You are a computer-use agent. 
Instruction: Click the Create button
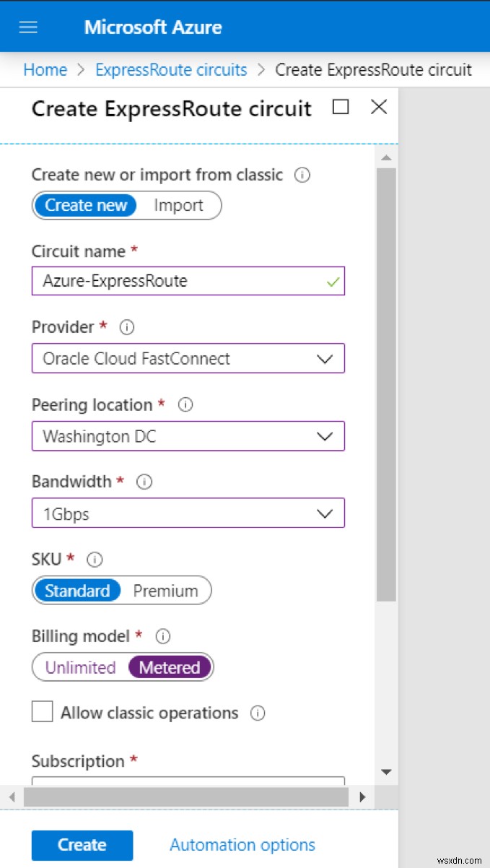point(82,845)
